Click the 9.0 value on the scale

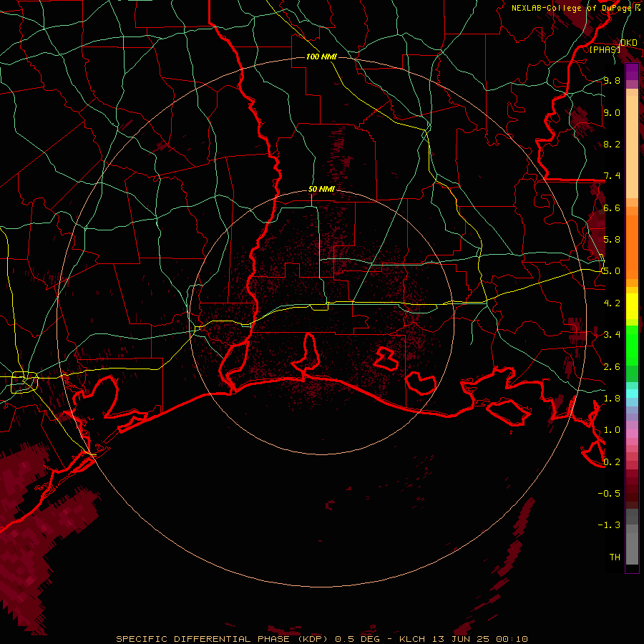[612, 113]
